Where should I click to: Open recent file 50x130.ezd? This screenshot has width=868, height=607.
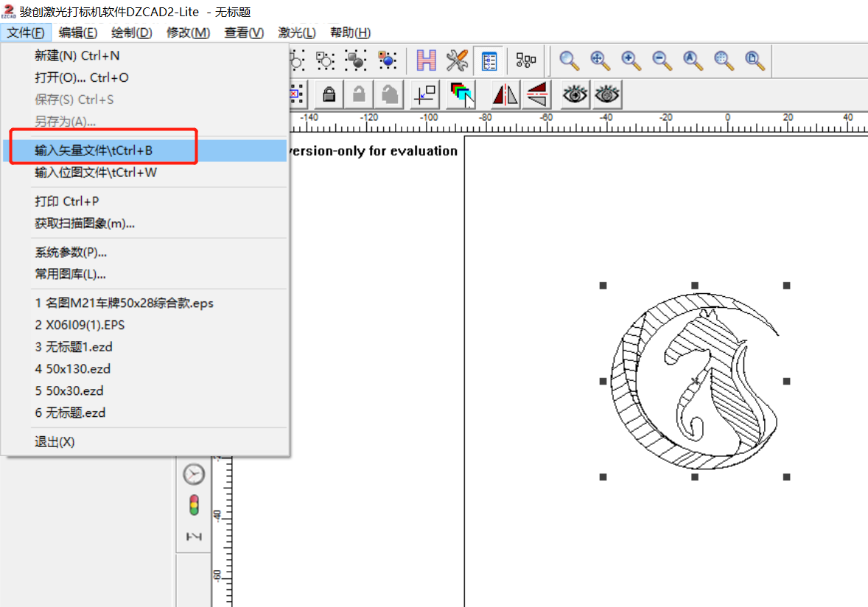(145, 368)
